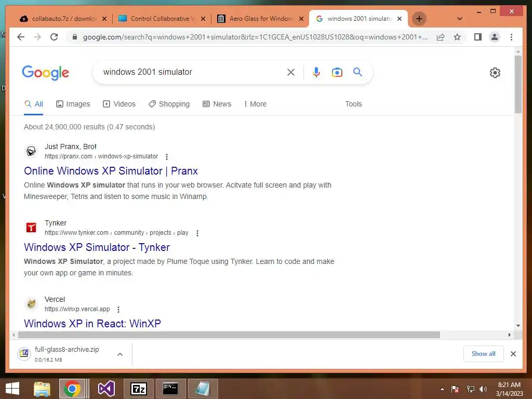Clear the Google search box text
The image size is (532, 399).
(x=291, y=72)
